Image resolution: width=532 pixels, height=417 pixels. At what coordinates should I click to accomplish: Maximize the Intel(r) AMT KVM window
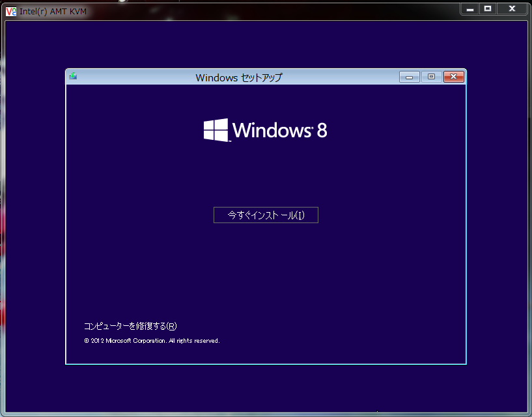coord(488,9)
